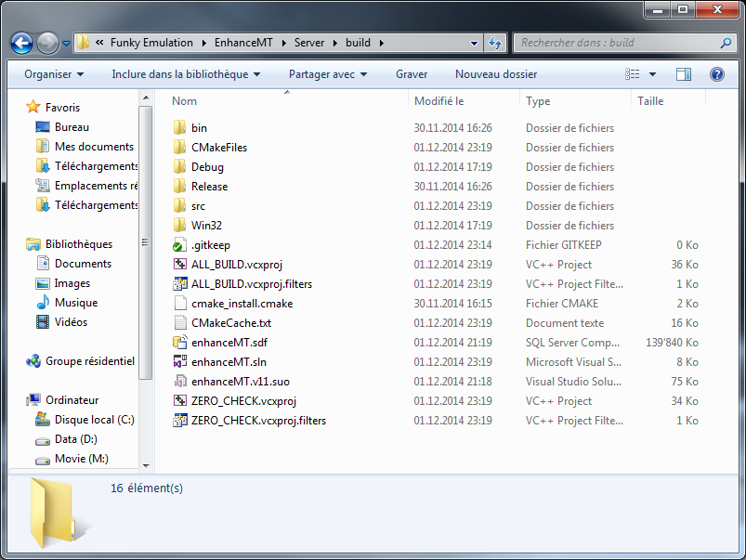Sort by the Nom column header
Image resolution: width=746 pixels, height=560 pixels.
pos(184,101)
